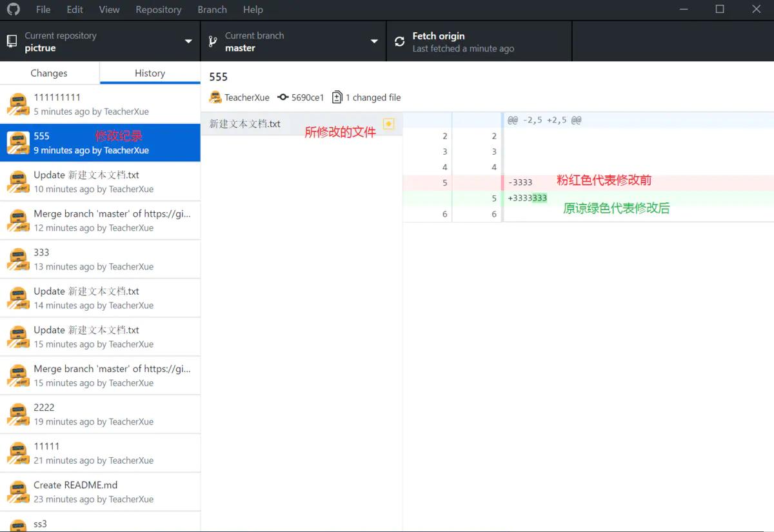Viewport: 774px width, 532px height.
Task: Click the commit title 555 in detail header
Action: click(x=219, y=77)
